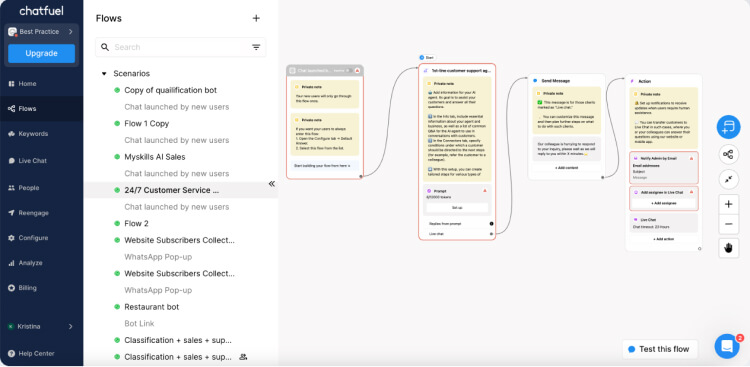This screenshot has height=367, width=750.
Task: Click the Live Chat timeout action item
Action: click(x=663, y=222)
